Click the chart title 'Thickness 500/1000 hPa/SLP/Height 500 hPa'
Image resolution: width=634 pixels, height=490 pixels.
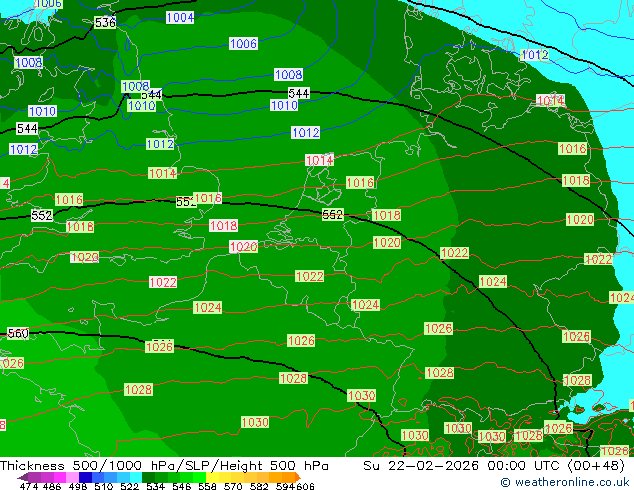coord(164,466)
